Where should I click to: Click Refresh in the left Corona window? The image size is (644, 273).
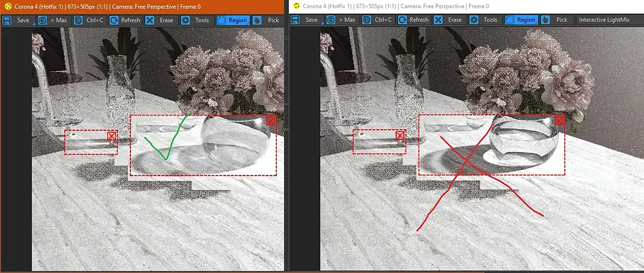pos(126,20)
